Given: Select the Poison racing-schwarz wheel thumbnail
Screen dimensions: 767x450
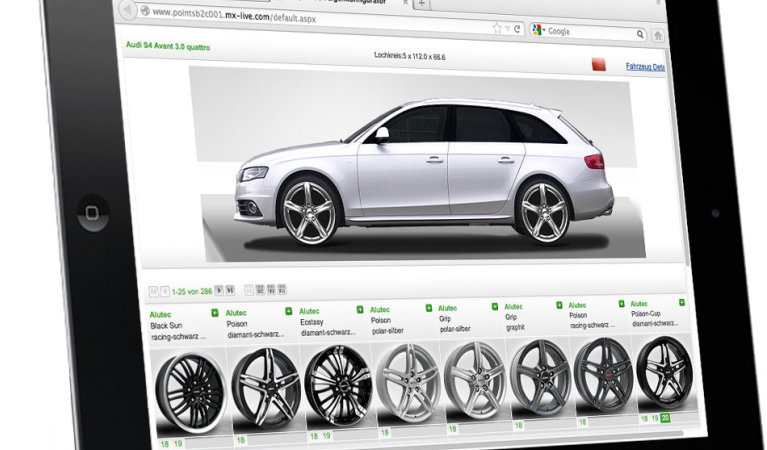Looking at the screenshot, I should pos(604,375).
